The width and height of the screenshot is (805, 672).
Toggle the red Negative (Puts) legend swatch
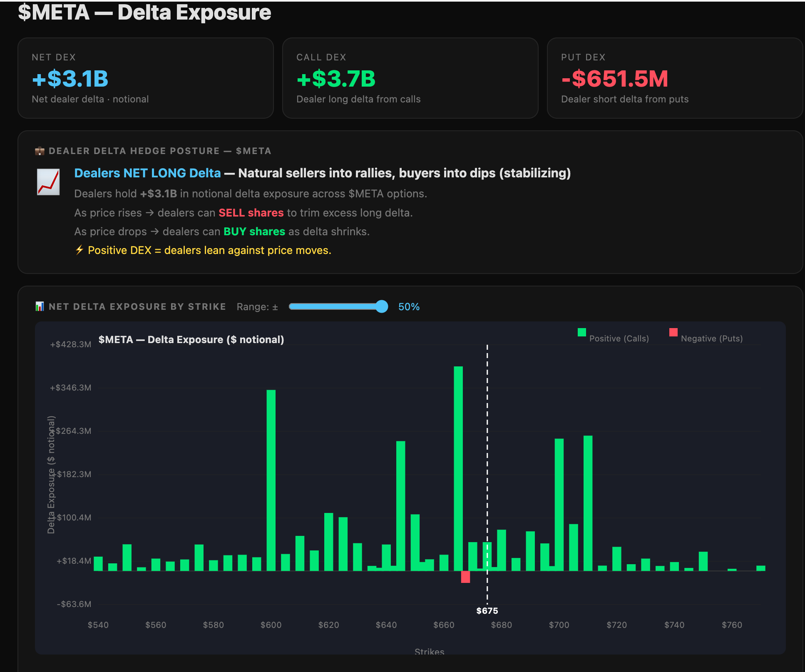(673, 332)
